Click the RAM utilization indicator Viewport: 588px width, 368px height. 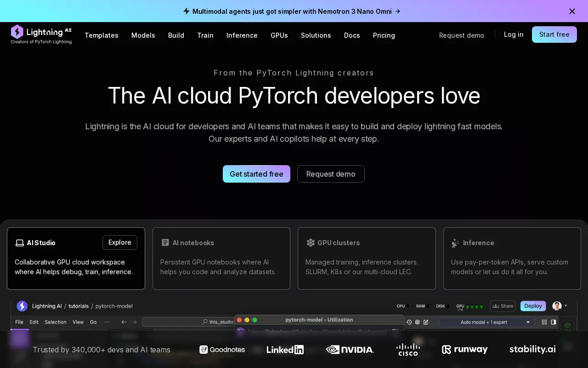[x=423, y=306]
